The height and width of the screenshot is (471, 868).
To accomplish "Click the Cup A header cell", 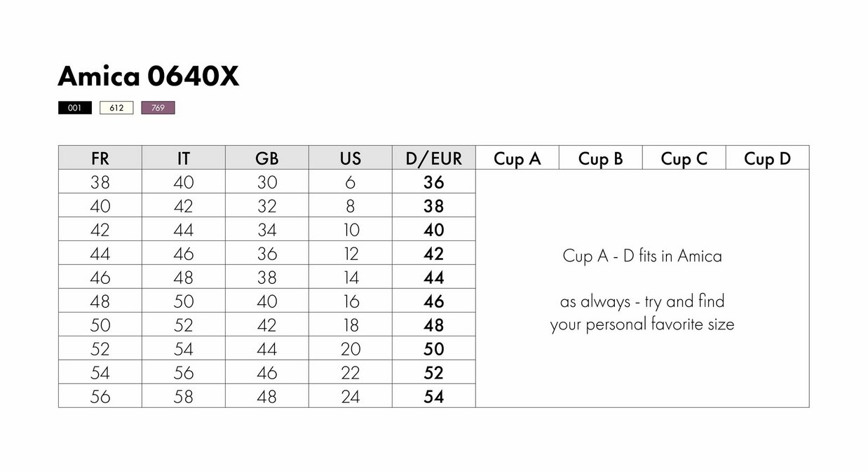I will click(x=517, y=158).
